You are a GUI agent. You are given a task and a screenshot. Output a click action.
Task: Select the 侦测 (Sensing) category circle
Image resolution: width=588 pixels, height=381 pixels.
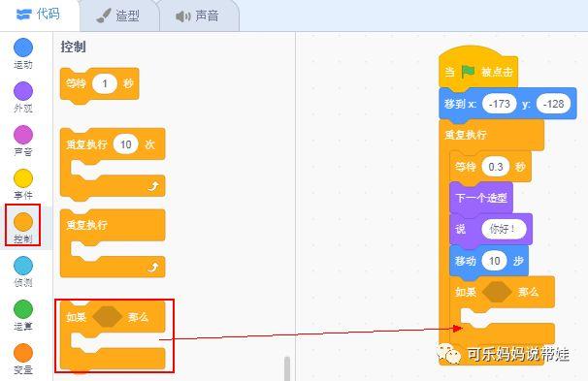(x=23, y=266)
